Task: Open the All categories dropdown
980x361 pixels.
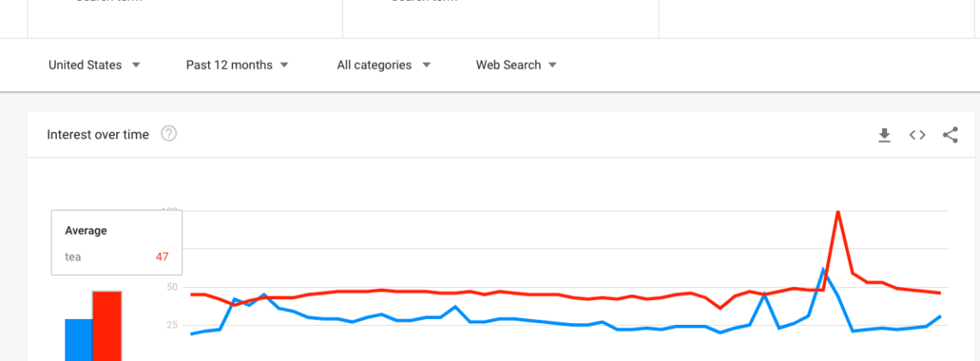Action: [x=383, y=65]
